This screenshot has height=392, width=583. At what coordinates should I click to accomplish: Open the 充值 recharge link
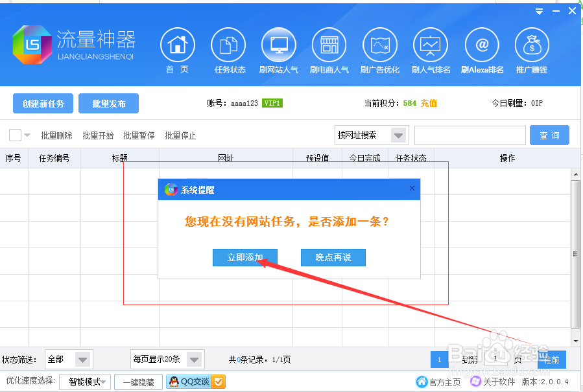pos(429,102)
